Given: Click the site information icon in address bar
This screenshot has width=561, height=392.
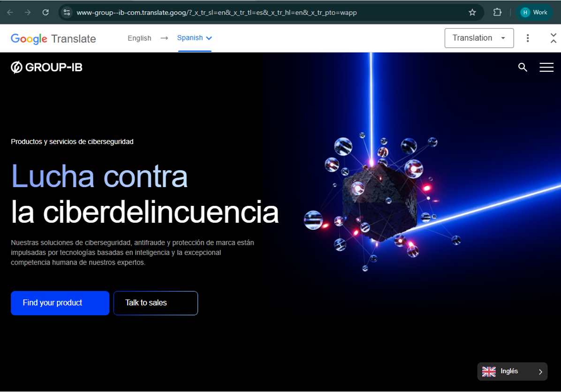Looking at the screenshot, I should click(67, 13).
